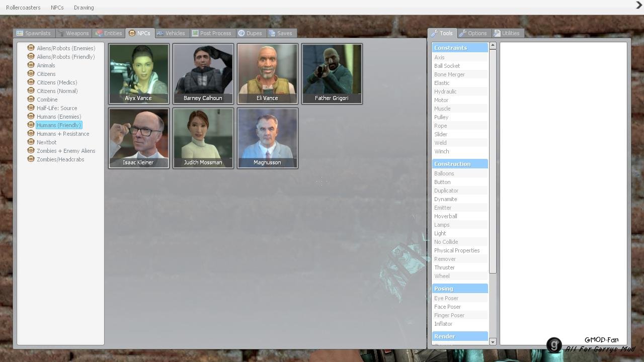644x362 pixels.
Task: Select the No Collide tool
Action: pyautogui.click(x=460, y=242)
